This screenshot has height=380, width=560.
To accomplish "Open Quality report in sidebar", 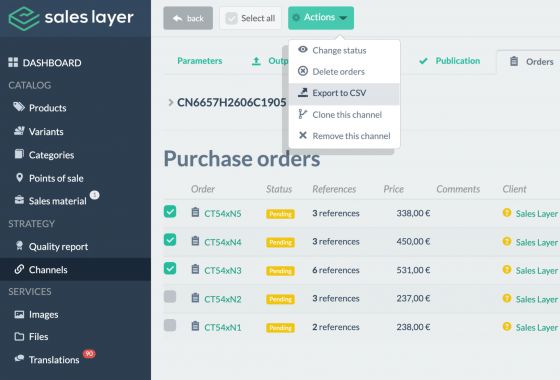I will [x=59, y=246].
